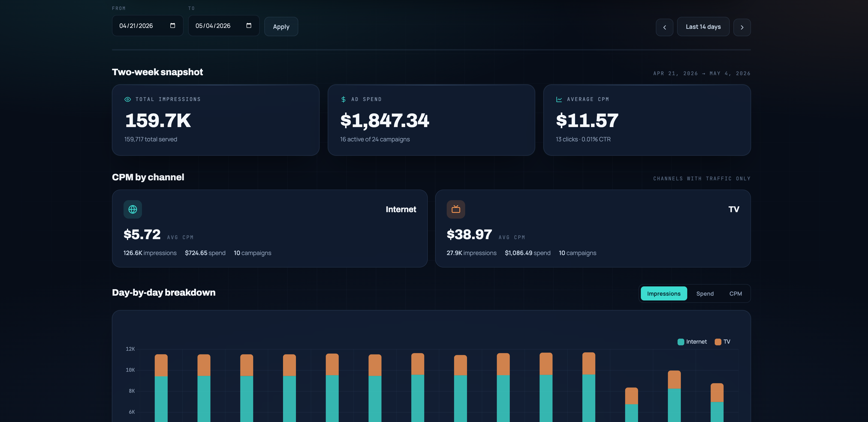Click the TV legend label
Image resolution: width=868 pixels, height=422 pixels.
click(x=727, y=342)
